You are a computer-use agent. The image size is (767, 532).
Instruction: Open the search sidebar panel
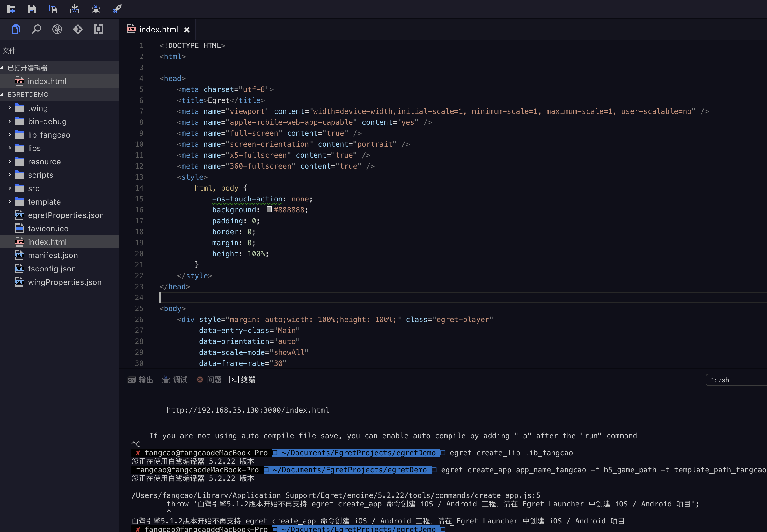[36, 29]
